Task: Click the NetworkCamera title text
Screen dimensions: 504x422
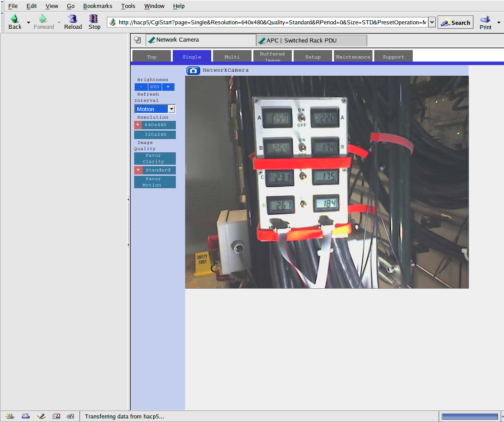Action: point(225,70)
